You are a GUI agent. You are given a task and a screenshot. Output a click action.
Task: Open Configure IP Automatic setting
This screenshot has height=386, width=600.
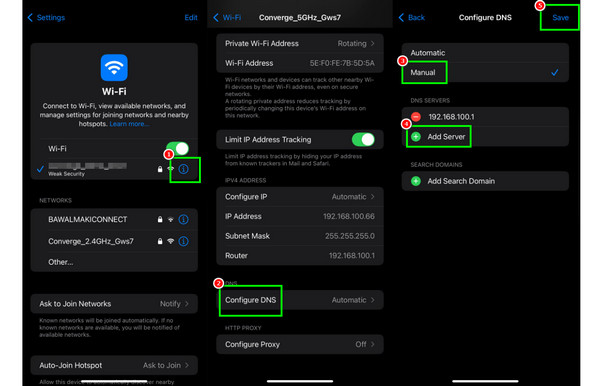click(x=300, y=197)
